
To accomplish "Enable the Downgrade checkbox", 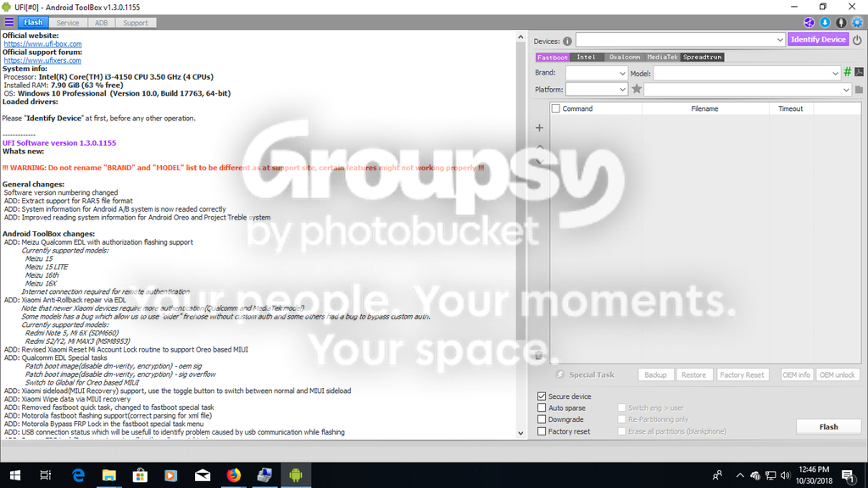I will [x=542, y=419].
